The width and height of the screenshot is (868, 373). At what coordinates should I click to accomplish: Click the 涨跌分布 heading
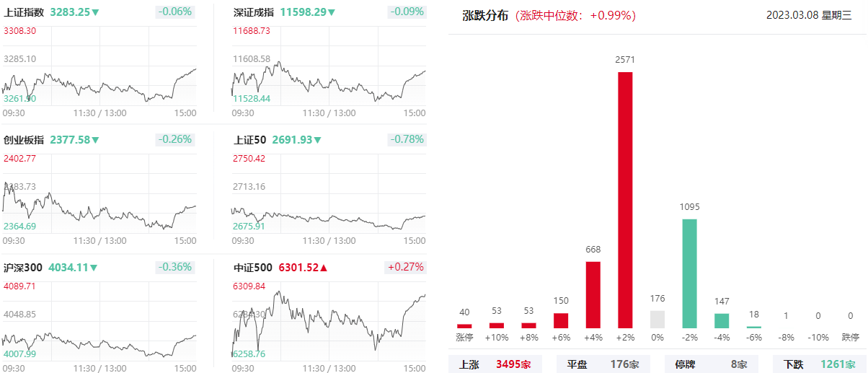(485, 15)
